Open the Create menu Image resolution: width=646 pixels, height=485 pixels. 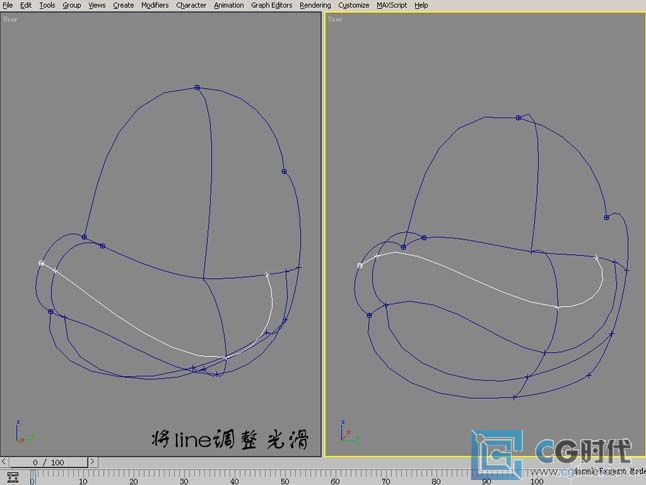[x=123, y=5]
